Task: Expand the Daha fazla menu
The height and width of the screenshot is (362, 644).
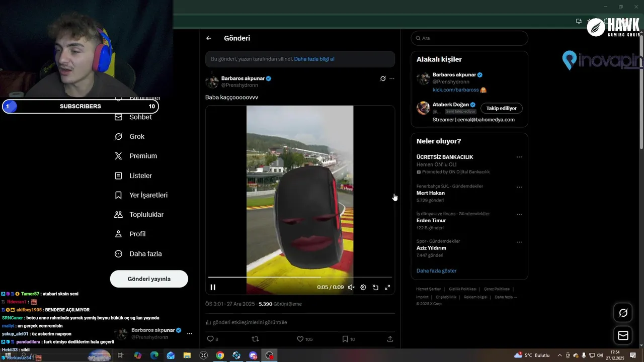Action: tap(138, 254)
